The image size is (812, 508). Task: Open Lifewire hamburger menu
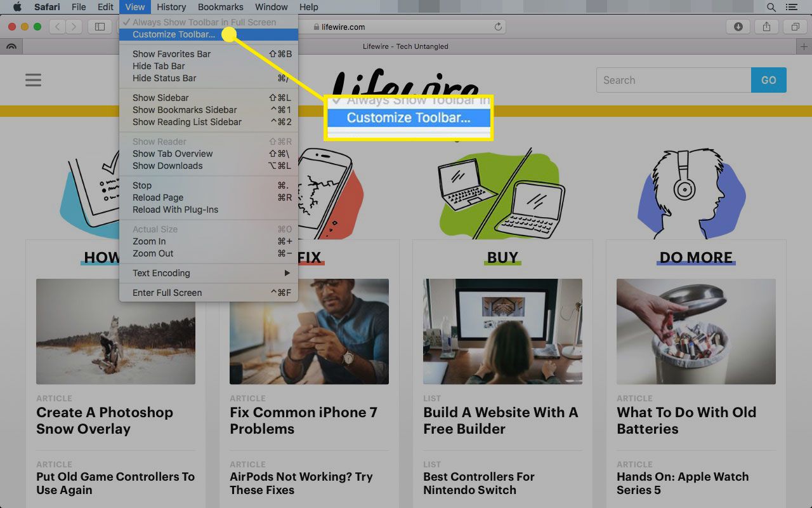coord(33,80)
